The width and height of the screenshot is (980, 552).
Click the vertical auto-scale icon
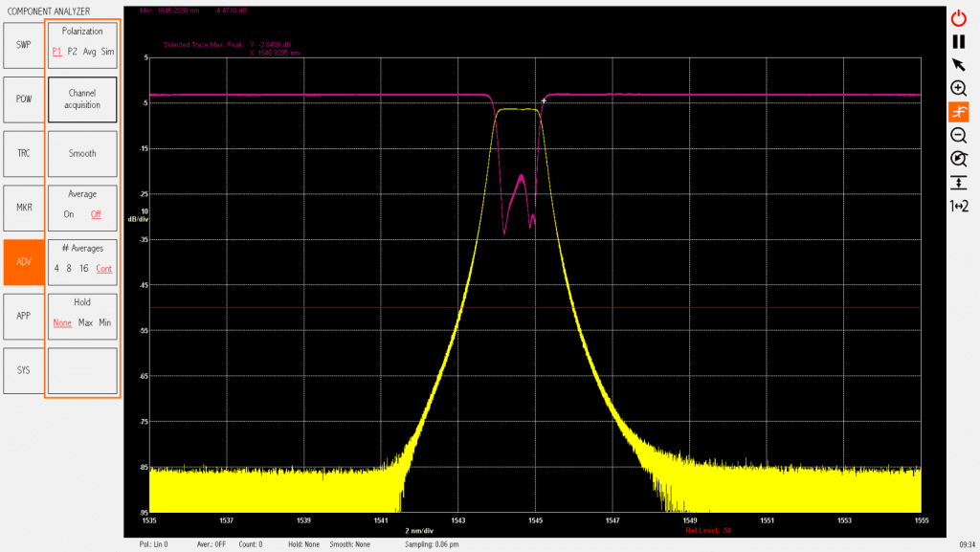click(958, 182)
